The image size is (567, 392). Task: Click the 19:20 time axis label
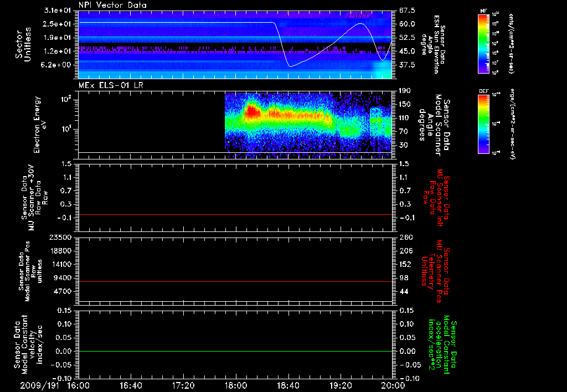coord(341,385)
